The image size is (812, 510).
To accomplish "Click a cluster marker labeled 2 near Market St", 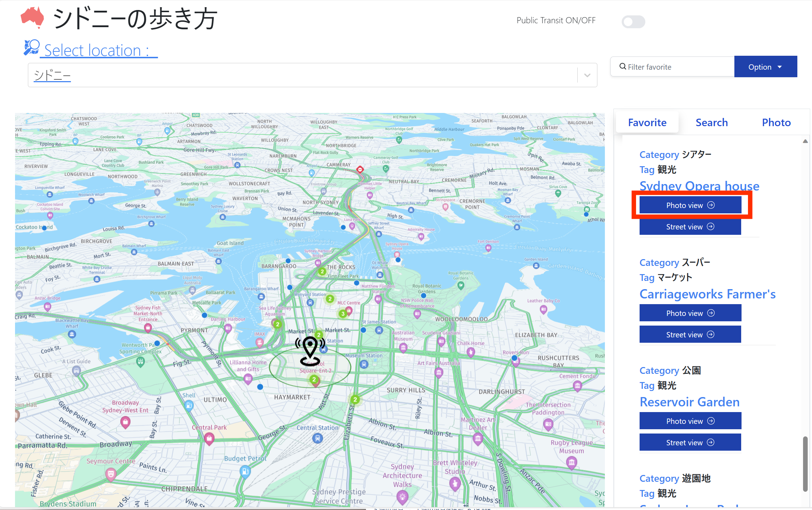I will point(319,335).
